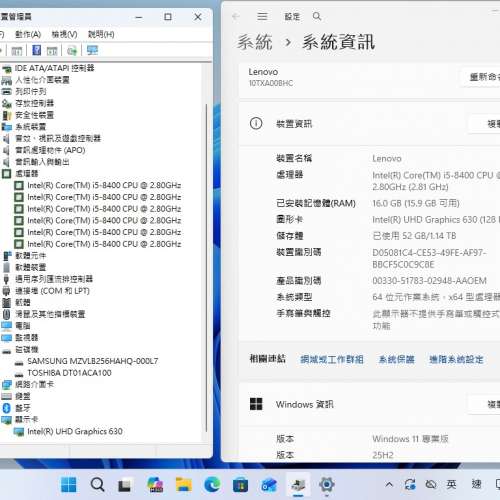Image resolution: width=500 pixels, height=500 pixels.
Task: Click the scan hardware changes monitor toolbar icon
Action: click(x=92, y=50)
